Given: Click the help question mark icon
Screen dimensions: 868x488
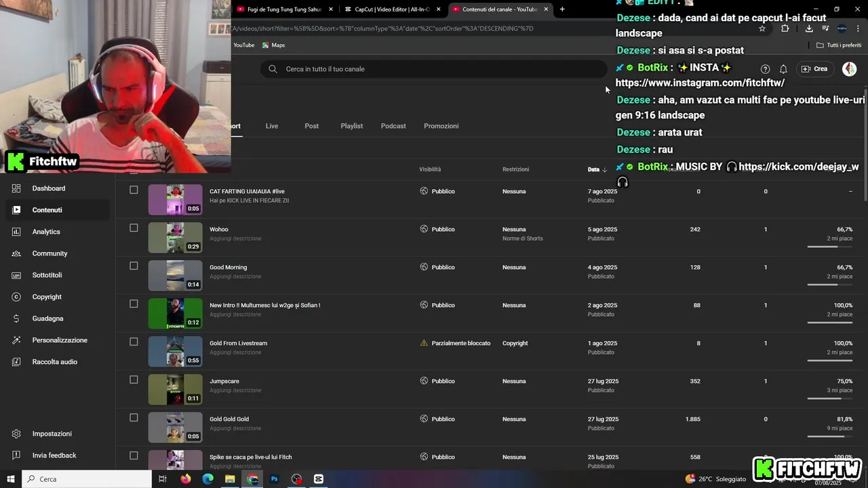Looking at the screenshot, I should (765, 69).
